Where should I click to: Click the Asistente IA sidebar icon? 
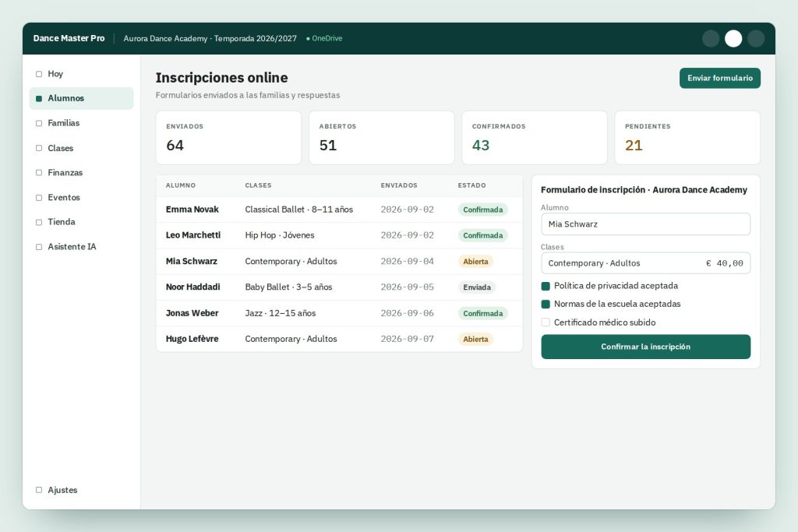point(39,247)
